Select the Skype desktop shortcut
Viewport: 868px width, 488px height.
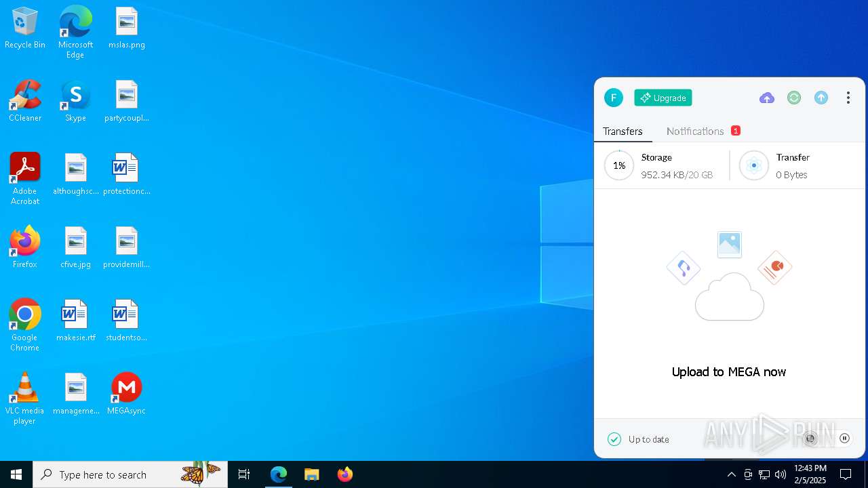click(x=75, y=102)
